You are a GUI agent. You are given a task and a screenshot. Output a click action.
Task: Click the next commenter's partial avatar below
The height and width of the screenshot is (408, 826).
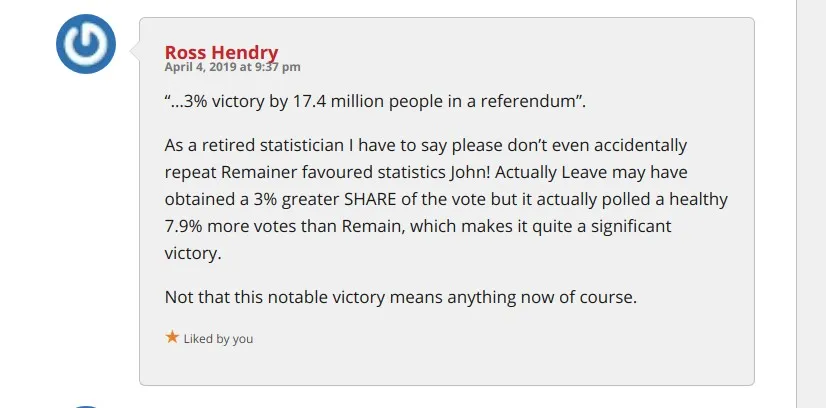tap(86, 406)
